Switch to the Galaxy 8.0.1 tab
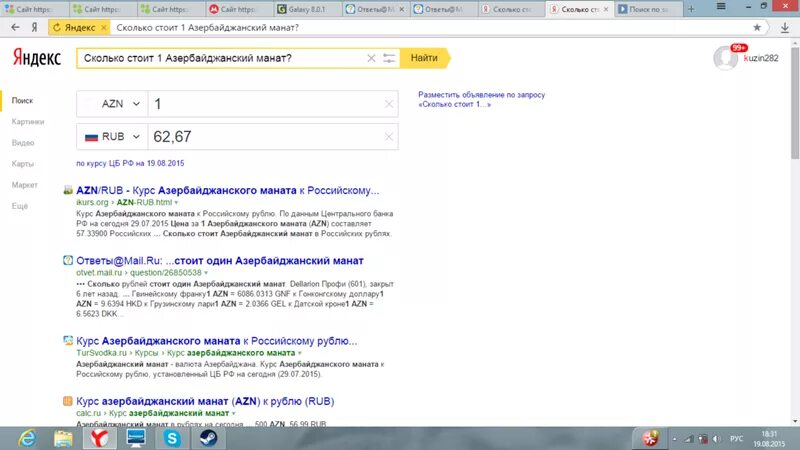Viewport: 800px width, 450px height. click(x=307, y=9)
